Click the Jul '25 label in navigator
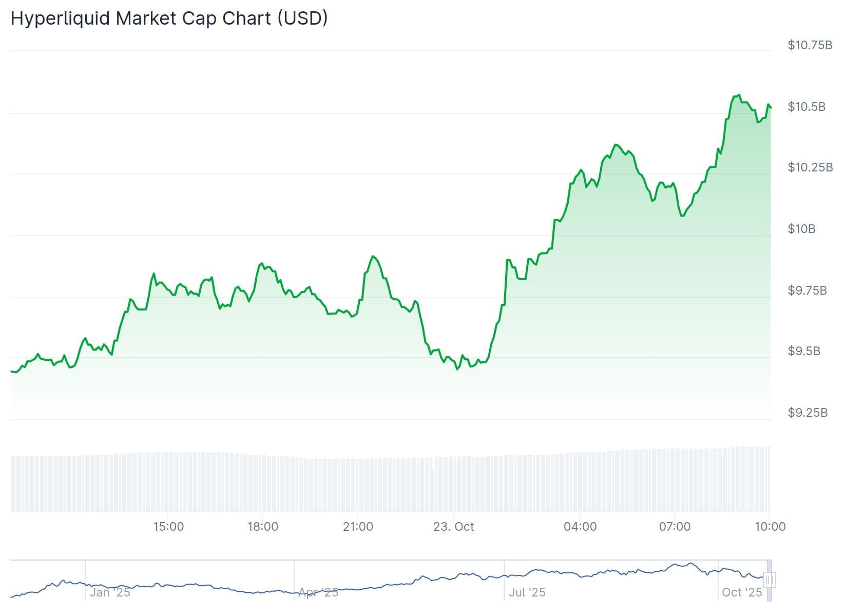844x616 pixels. (x=527, y=592)
